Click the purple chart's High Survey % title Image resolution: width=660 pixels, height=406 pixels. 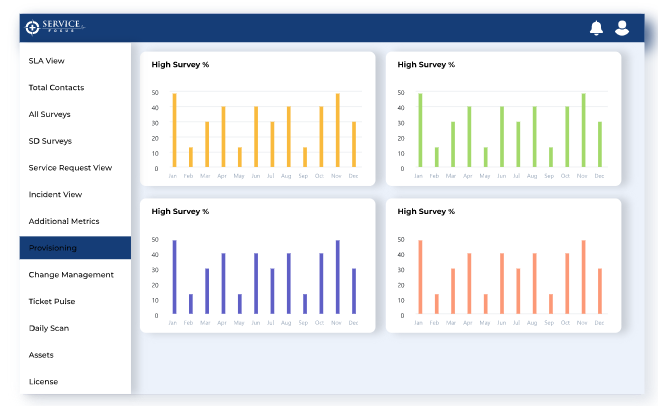pyautogui.click(x=180, y=212)
